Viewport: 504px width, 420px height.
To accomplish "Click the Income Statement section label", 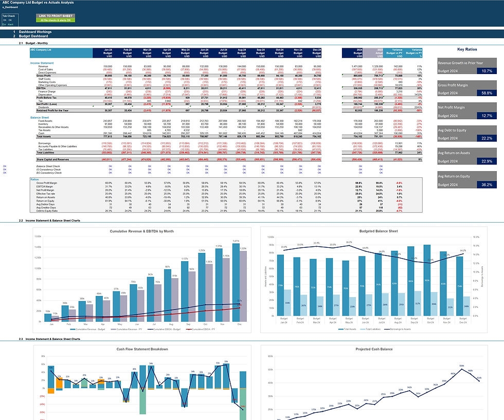I will click(42, 63).
